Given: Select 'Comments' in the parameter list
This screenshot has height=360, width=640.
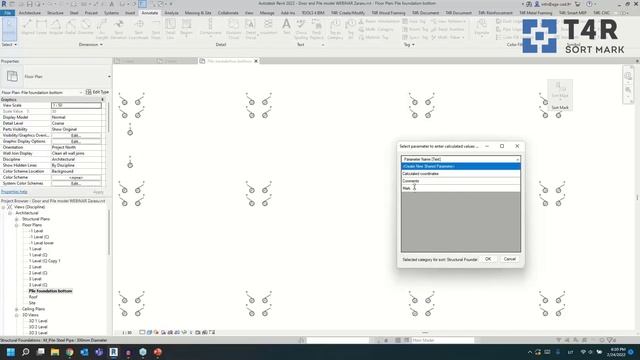Looking at the screenshot, I should tap(460, 181).
